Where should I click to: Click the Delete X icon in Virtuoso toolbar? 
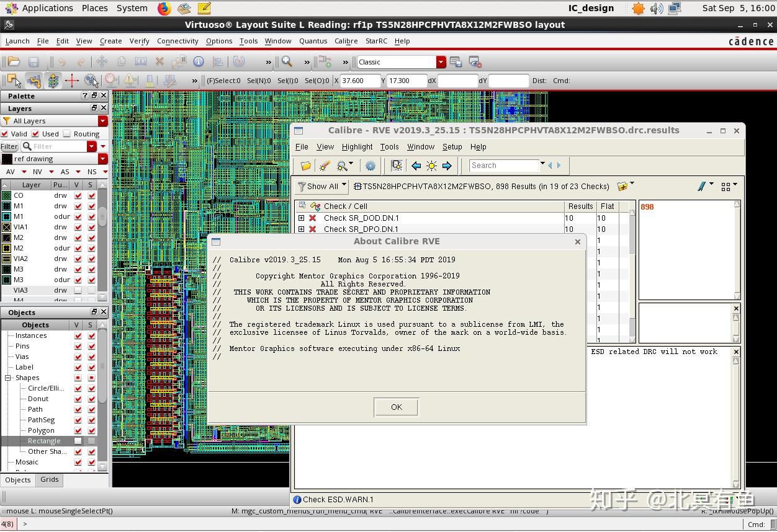159,62
